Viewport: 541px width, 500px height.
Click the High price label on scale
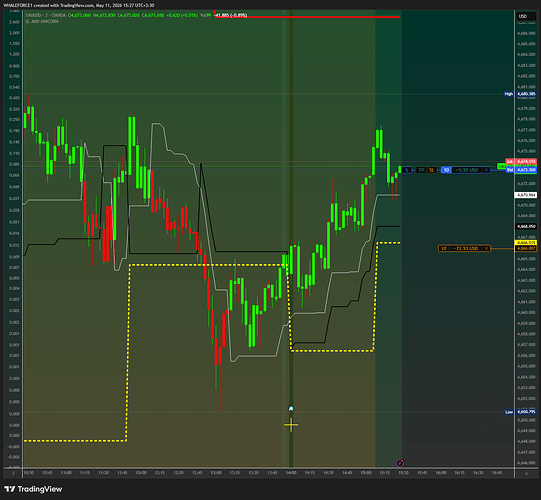[509, 94]
